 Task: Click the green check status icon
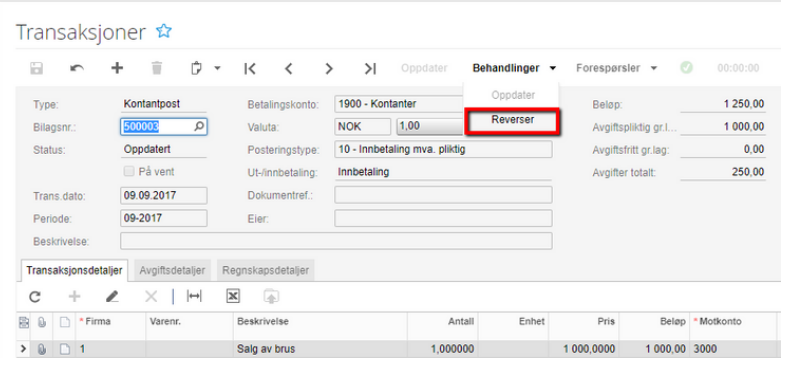pos(686,68)
